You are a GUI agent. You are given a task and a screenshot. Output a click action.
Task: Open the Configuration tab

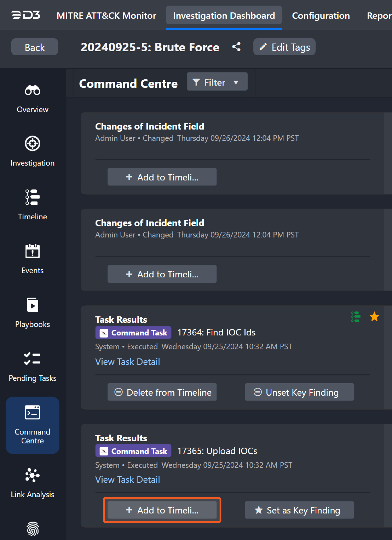pos(321,16)
